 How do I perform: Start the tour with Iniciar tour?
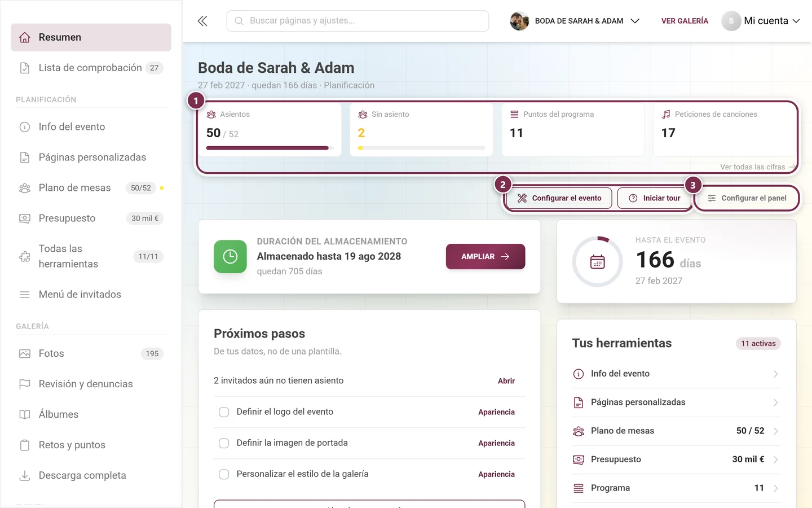click(x=655, y=198)
